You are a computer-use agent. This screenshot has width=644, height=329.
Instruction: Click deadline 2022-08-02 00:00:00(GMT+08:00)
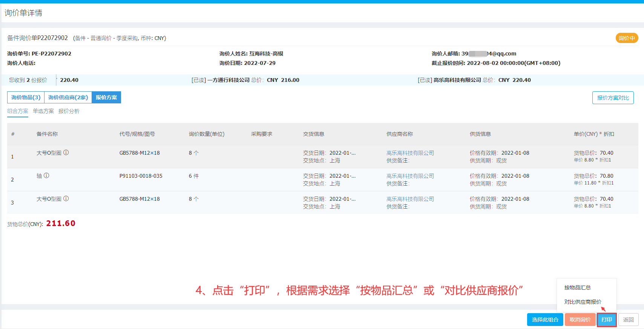click(x=514, y=63)
